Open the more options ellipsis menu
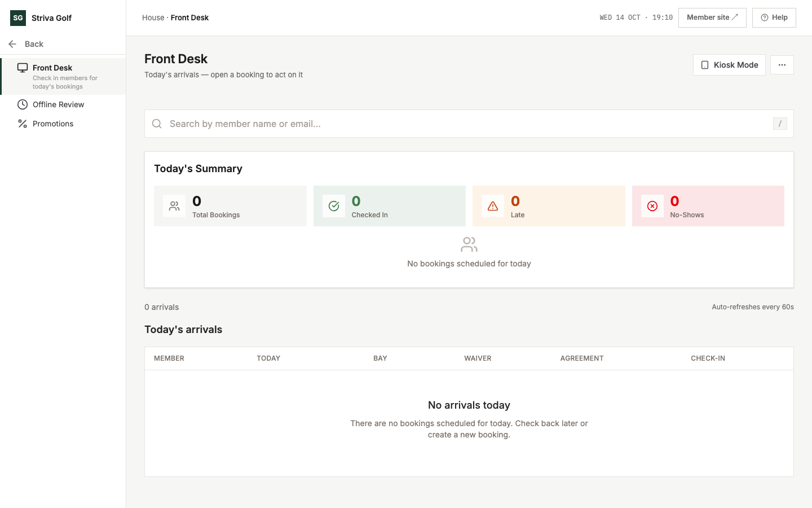The height and width of the screenshot is (508, 812). click(x=782, y=65)
